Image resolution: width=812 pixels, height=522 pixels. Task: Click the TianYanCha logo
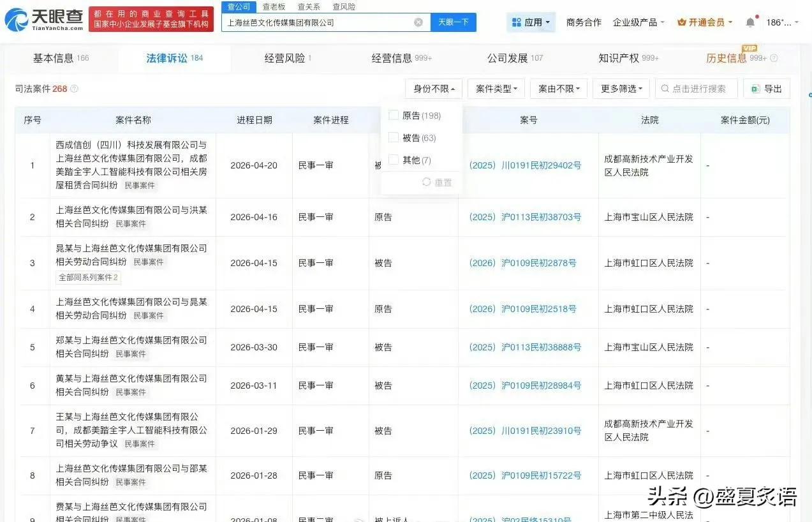click(43, 20)
